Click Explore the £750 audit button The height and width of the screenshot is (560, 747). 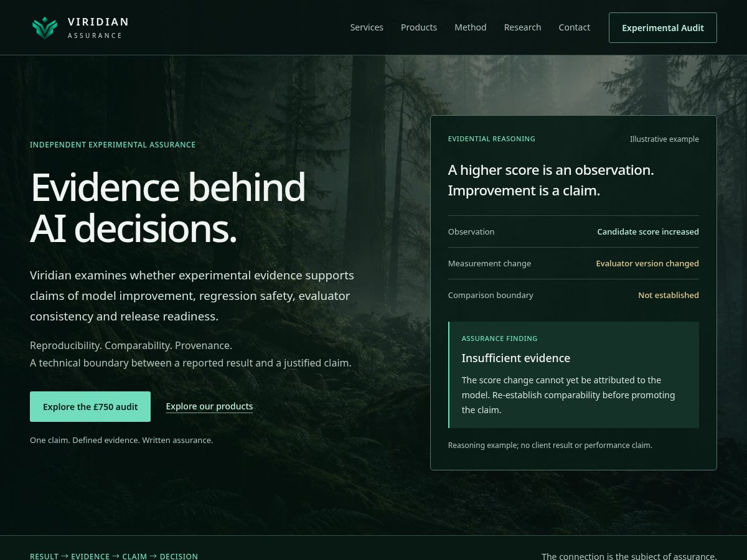pos(90,406)
